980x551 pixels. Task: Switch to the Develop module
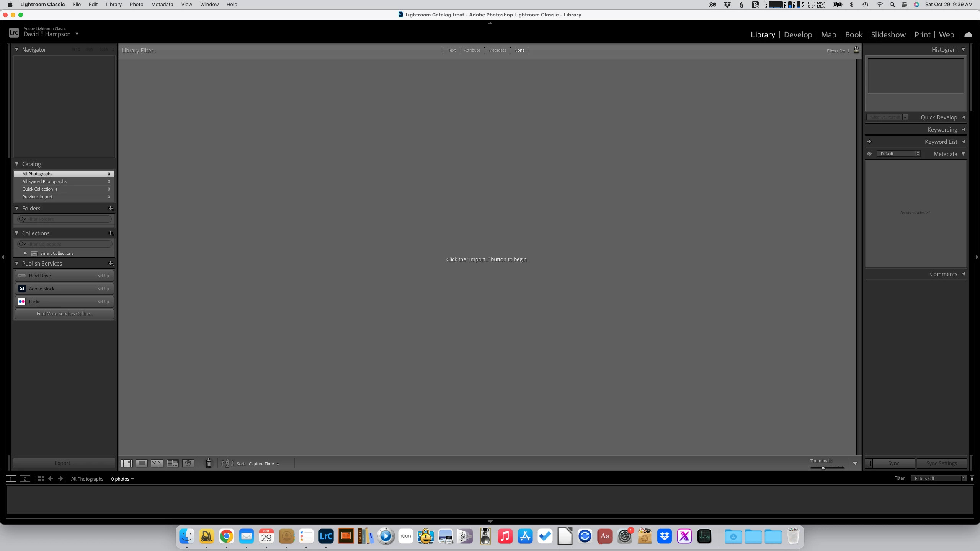tap(798, 35)
